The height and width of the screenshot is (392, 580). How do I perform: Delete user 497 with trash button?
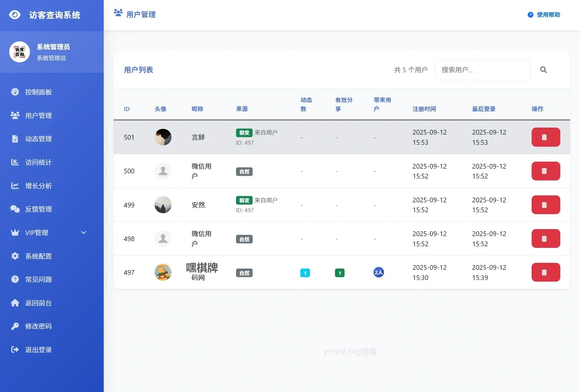click(x=546, y=272)
